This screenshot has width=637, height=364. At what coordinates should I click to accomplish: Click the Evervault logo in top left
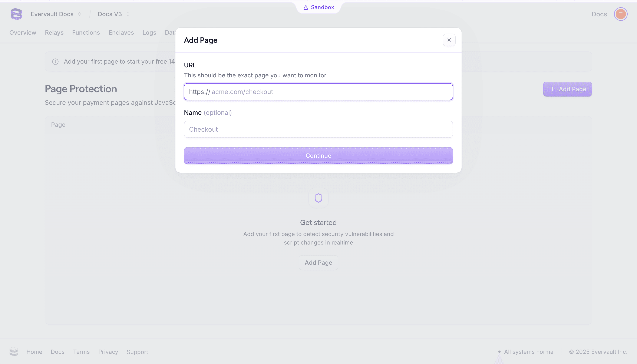click(16, 14)
